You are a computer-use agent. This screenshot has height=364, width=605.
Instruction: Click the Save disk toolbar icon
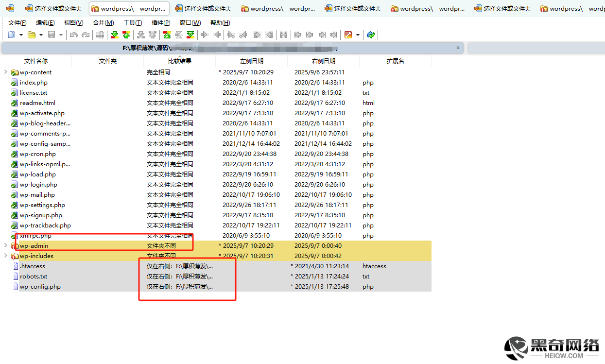[x=52, y=35]
